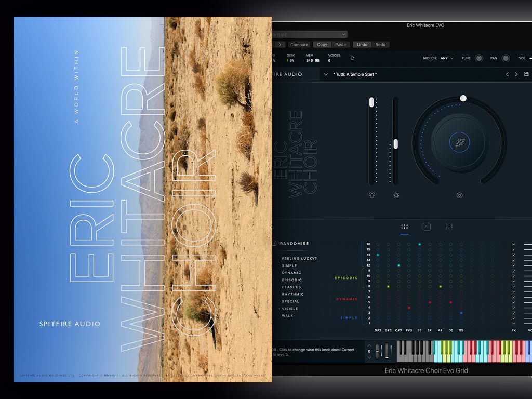Click the Compare button
Screen dimensions: 532x399
click(x=299, y=45)
